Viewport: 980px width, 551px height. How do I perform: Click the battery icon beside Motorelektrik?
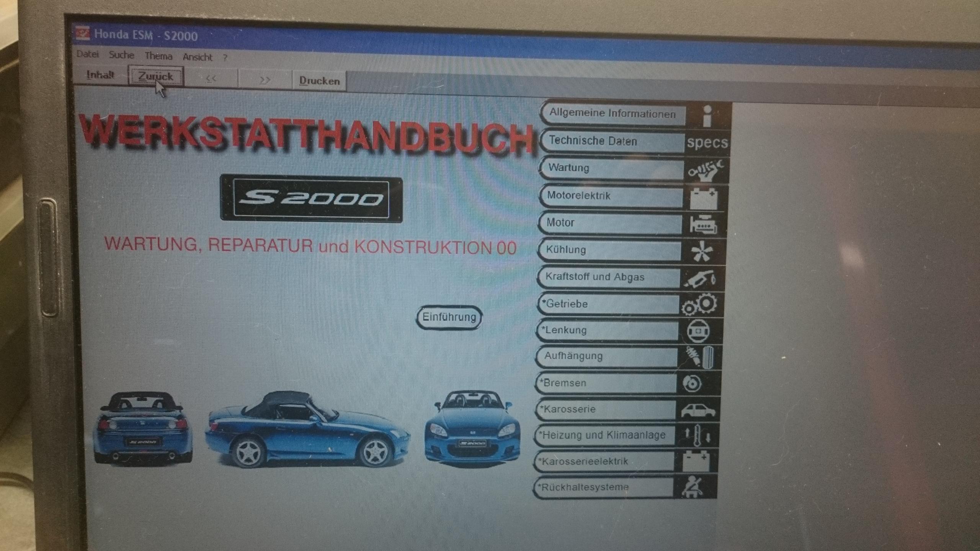click(x=704, y=198)
